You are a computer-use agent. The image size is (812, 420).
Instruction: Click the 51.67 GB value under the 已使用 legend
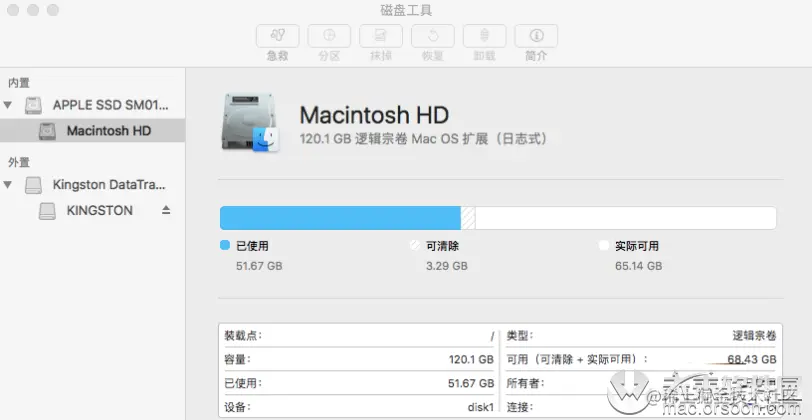click(259, 266)
